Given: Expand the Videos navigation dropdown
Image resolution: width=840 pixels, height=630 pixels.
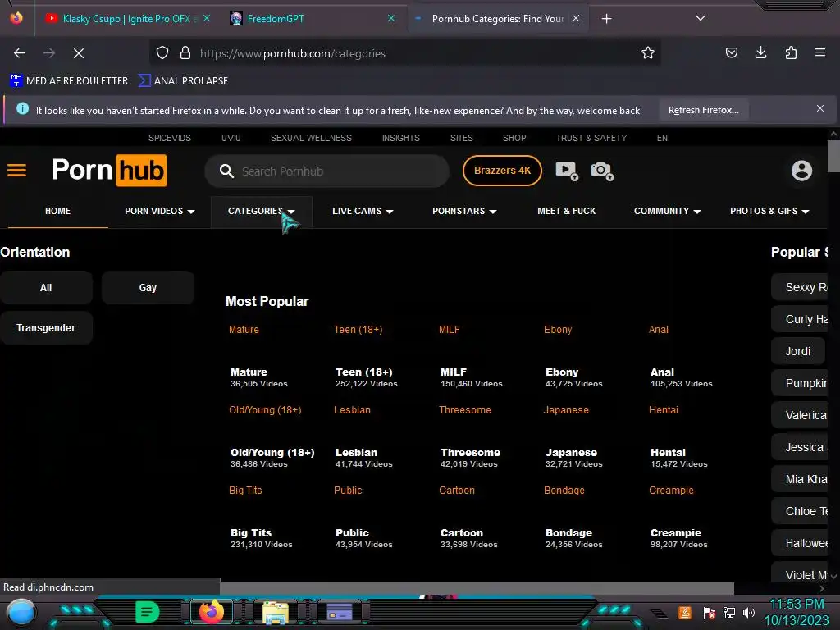Looking at the screenshot, I should 160,211.
